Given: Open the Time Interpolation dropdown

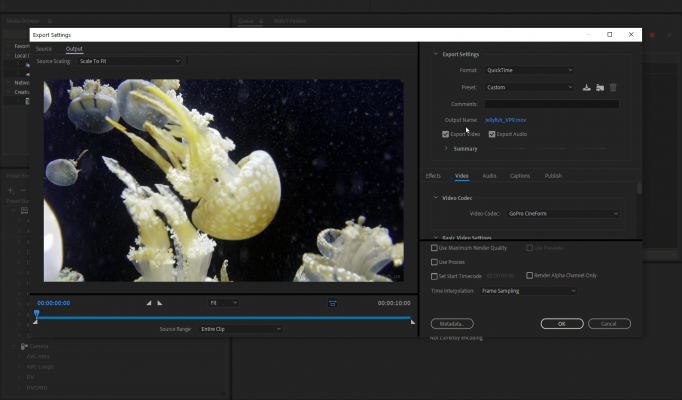Looking at the screenshot, I should tap(528, 290).
